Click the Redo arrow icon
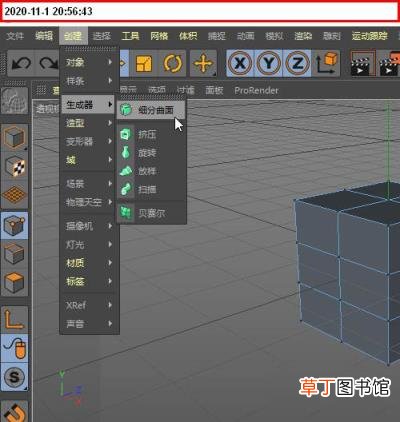 pos(48,63)
